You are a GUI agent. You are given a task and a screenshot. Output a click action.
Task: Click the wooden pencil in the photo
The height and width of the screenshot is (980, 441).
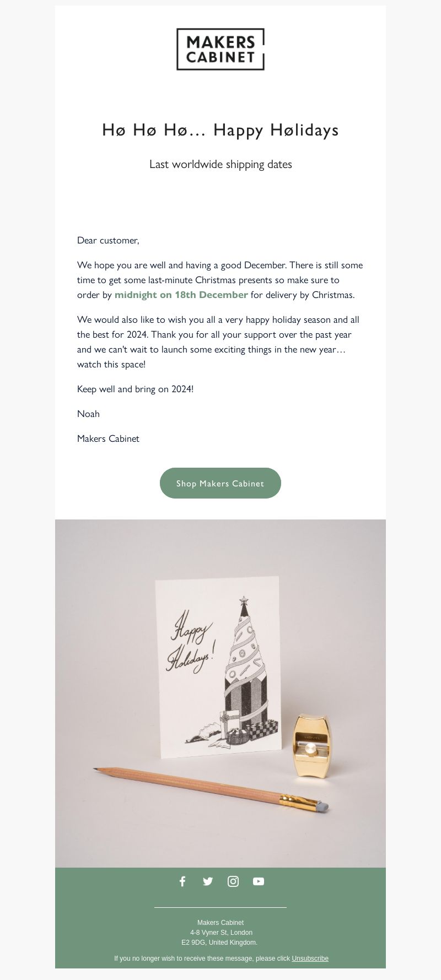[x=211, y=788]
